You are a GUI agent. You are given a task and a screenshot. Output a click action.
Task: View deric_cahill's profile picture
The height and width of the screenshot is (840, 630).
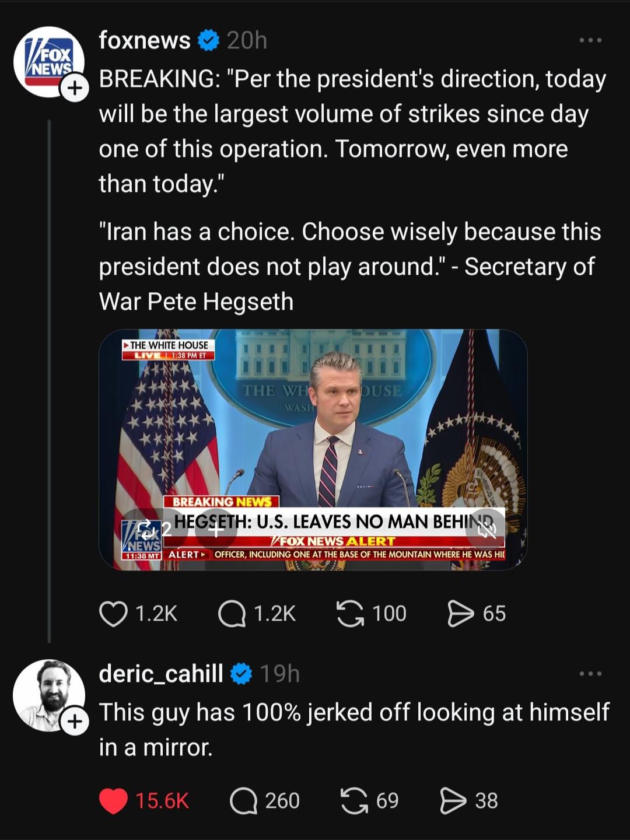pos(48,694)
